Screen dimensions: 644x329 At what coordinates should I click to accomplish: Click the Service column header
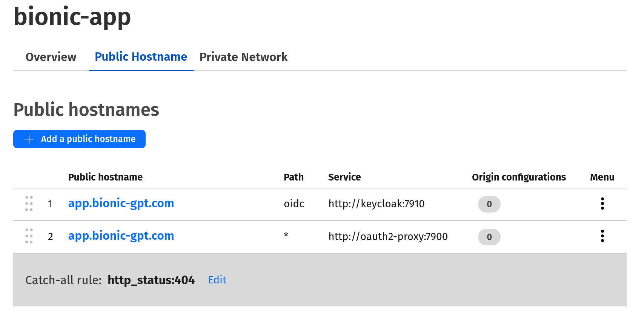pyautogui.click(x=344, y=177)
